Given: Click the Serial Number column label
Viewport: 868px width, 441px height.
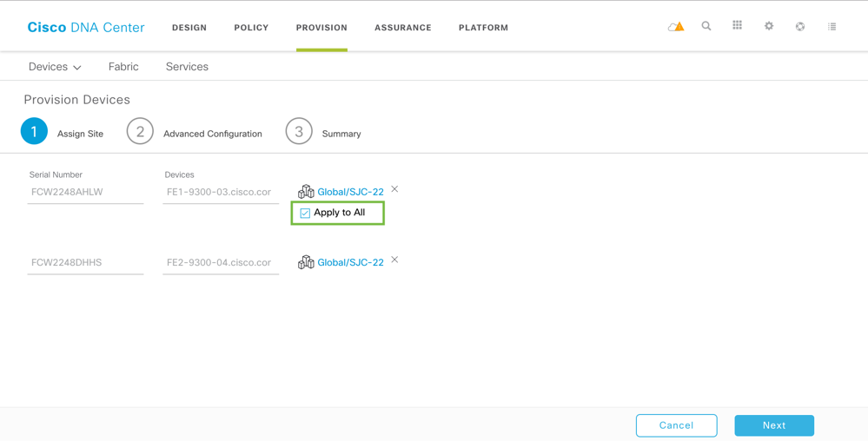Looking at the screenshot, I should pyautogui.click(x=56, y=174).
